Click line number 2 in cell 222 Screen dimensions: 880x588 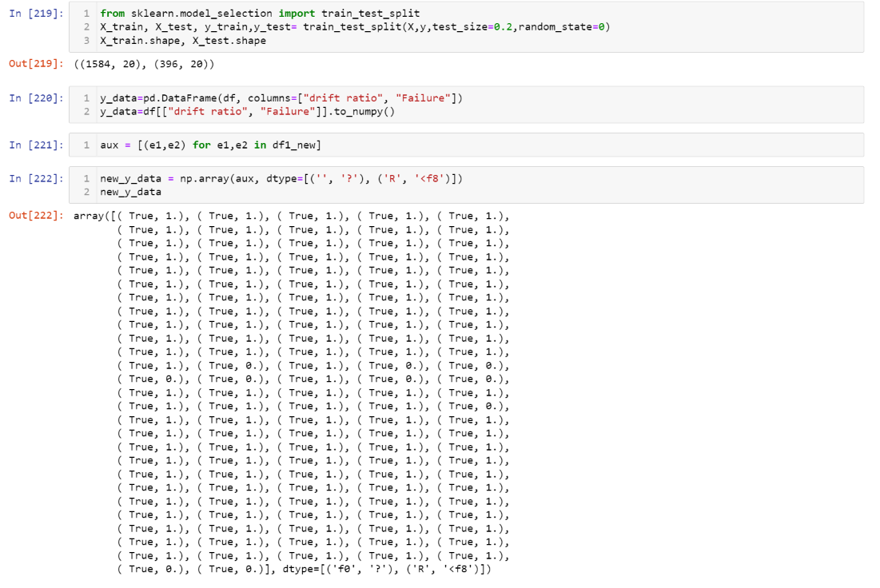tap(85, 192)
